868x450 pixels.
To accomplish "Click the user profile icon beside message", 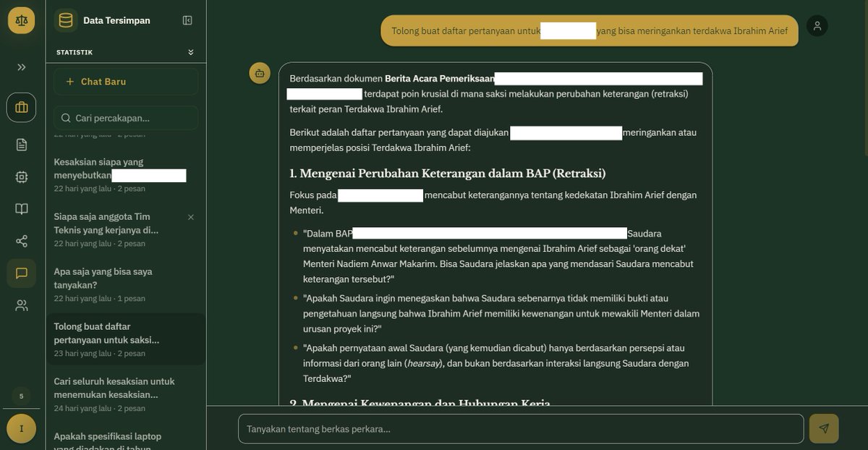I will (817, 26).
